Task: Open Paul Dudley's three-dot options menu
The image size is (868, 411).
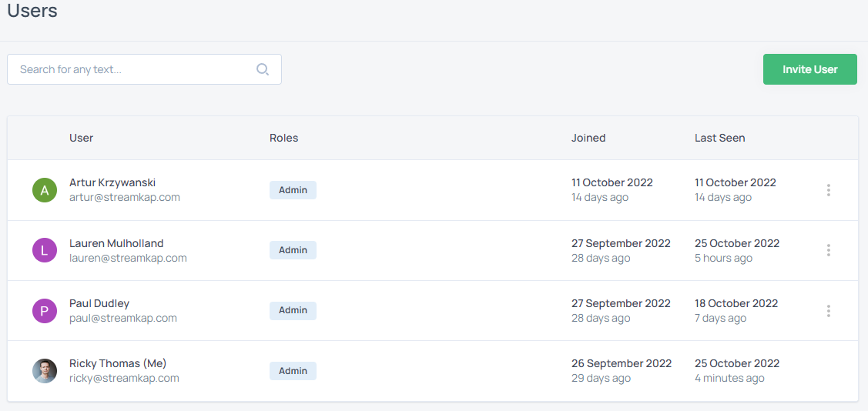Action: click(x=828, y=311)
